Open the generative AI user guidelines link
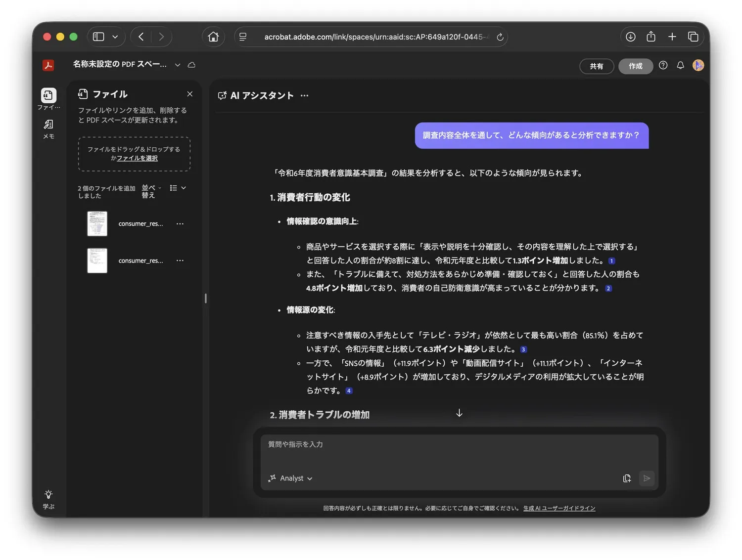Screen dimensions: 742x560 (559, 508)
